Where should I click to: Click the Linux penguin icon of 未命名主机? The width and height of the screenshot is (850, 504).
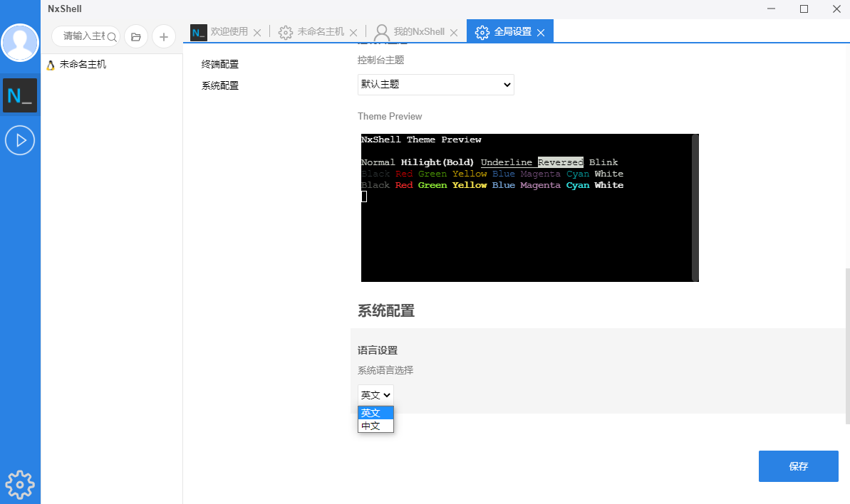coord(51,65)
